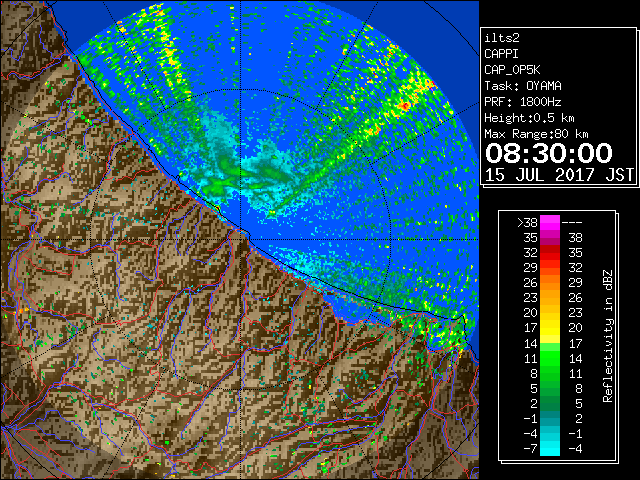The image size is (640, 480).
Task: Click the magenta >38 dBZ color swatch
Action: [x=550, y=222]
